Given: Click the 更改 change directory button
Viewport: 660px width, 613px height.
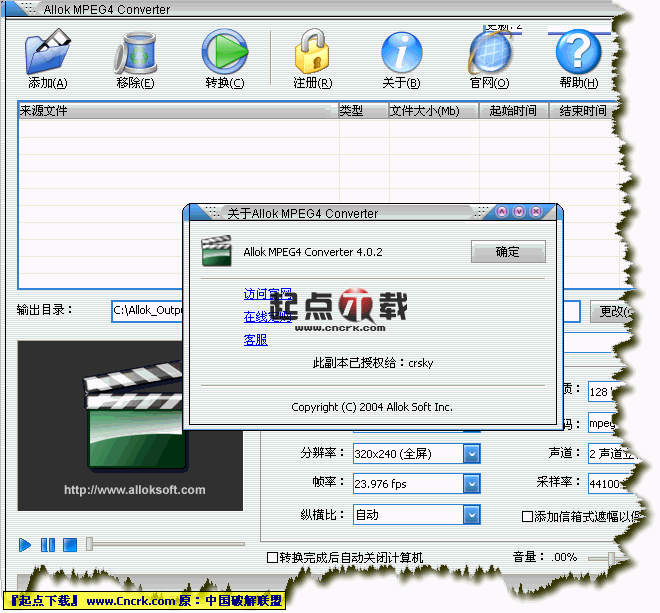Looking at the screenshot, I should 612,312.
